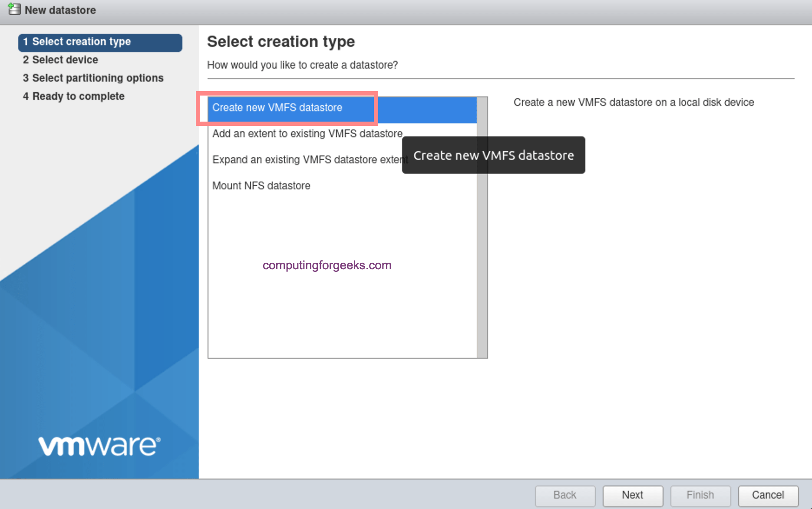Click the local disk device description text

[634, 102]
